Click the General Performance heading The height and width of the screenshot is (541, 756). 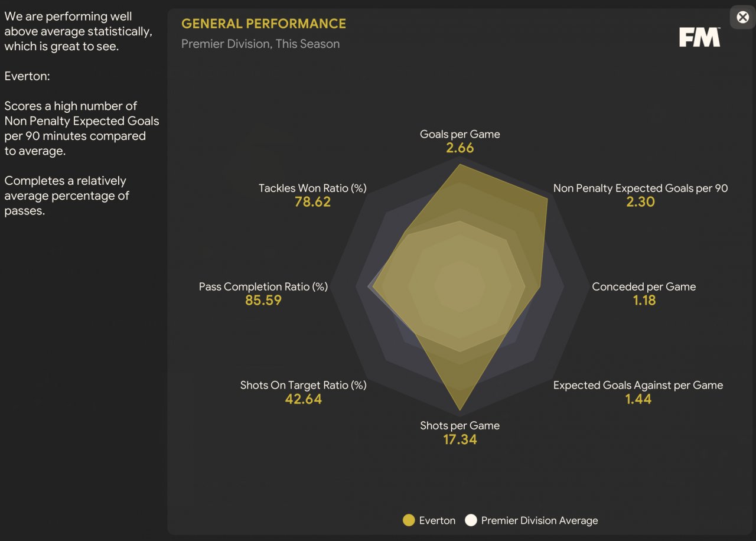coord(263,24)
